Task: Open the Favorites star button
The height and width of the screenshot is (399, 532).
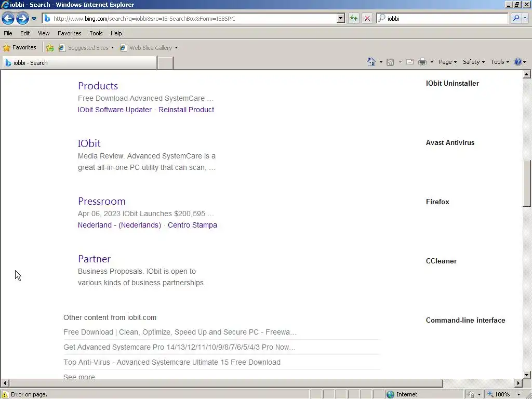Action: (20, 47)
